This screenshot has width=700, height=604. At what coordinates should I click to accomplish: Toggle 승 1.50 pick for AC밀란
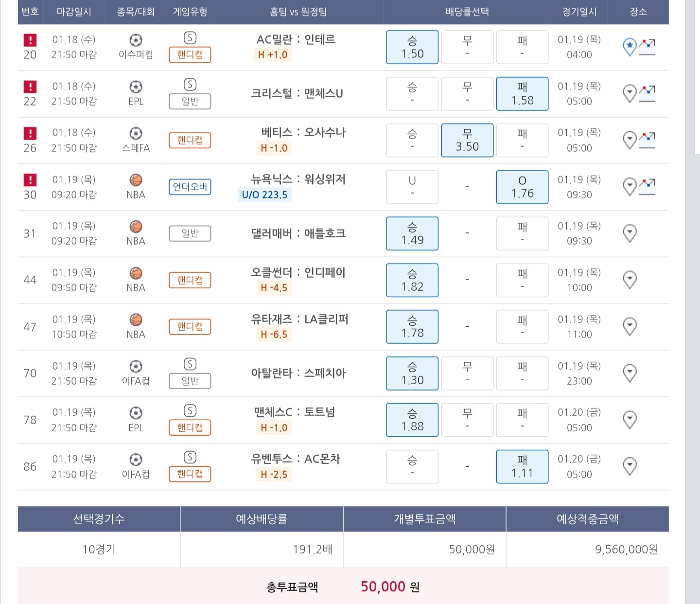[412, 47]
